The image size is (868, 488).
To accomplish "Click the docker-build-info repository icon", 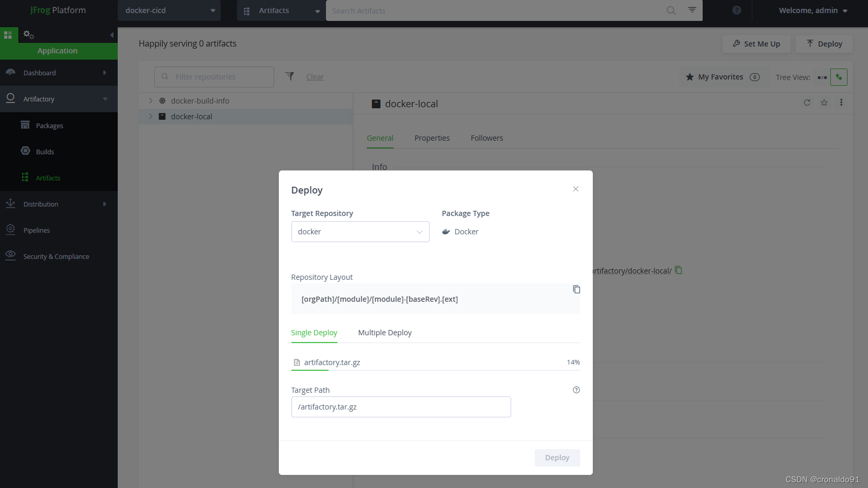I will [x=162, y=101].
